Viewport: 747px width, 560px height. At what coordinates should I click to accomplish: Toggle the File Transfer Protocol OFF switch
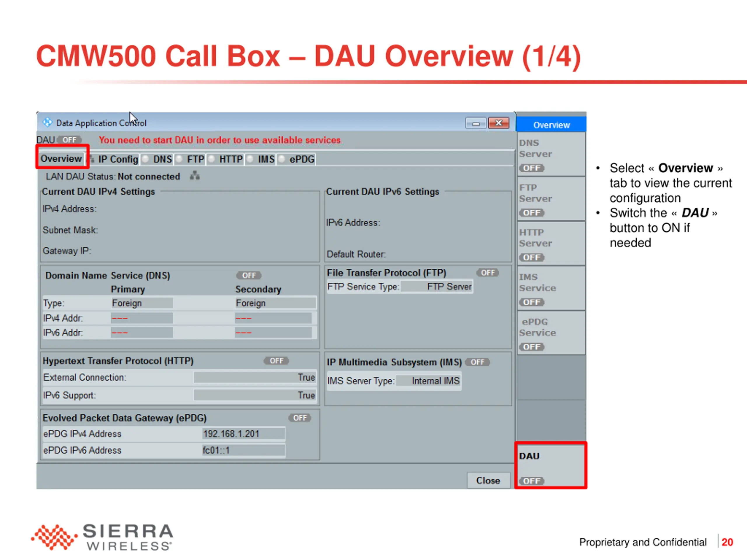tap(488, 273)
